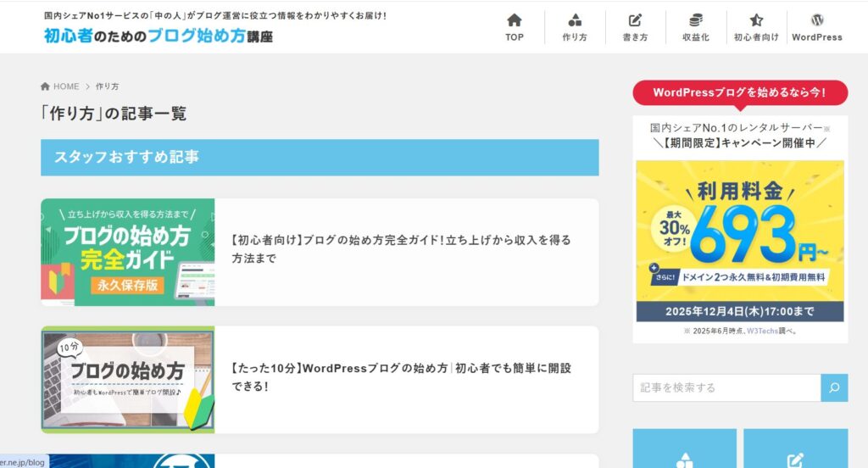The height and width of the screenshot is (468, 868).
Task: Focus the 記事を検索する search field
Action: (726, 387)
